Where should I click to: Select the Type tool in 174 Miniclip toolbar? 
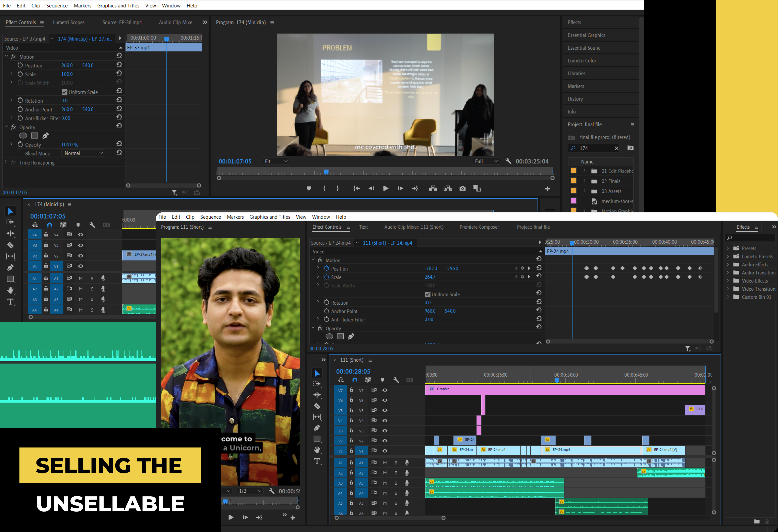click(10, 302)
